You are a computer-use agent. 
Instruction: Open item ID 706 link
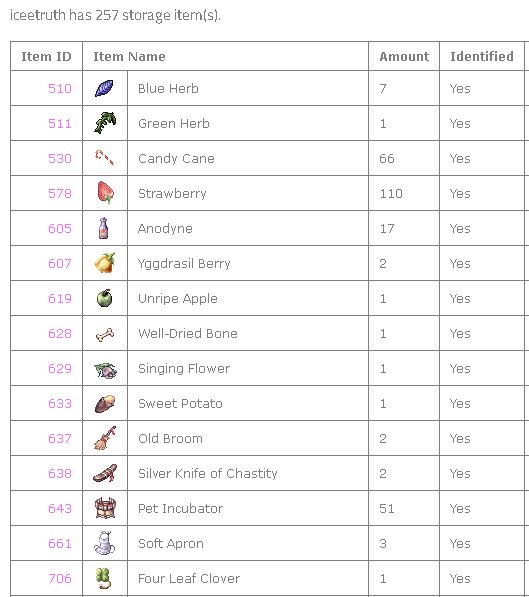click(x=60, y=579)
